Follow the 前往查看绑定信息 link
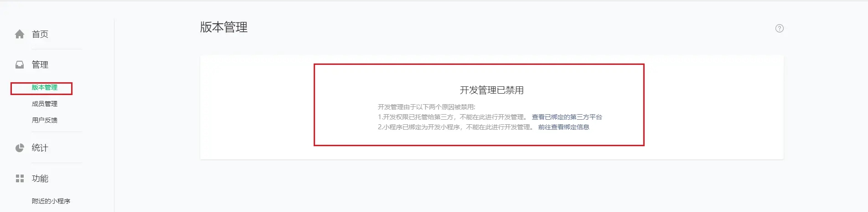The height and width of the screenshot is (212, 868). pos(563,127)
